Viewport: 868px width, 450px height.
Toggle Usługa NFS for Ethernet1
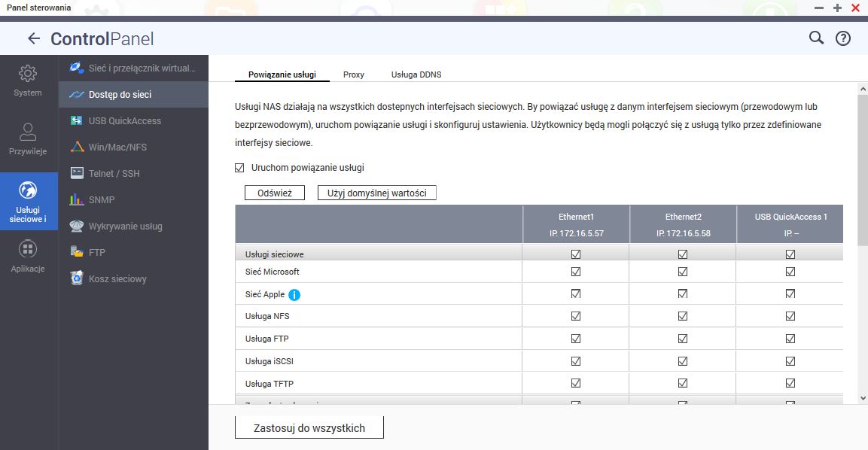pyautogui.click(x=576, y=316)
